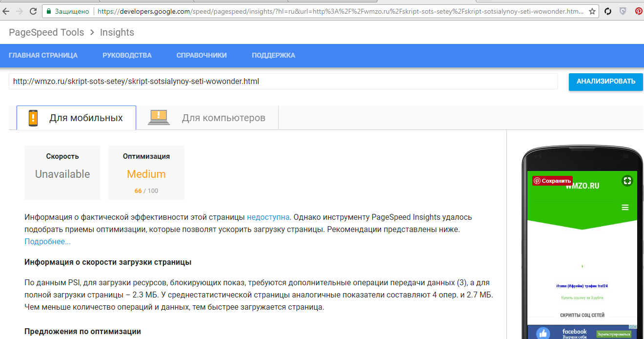Viewport: 644px width, 339px height.
Task: Click the browser back arrow
Action: [6, 11]
